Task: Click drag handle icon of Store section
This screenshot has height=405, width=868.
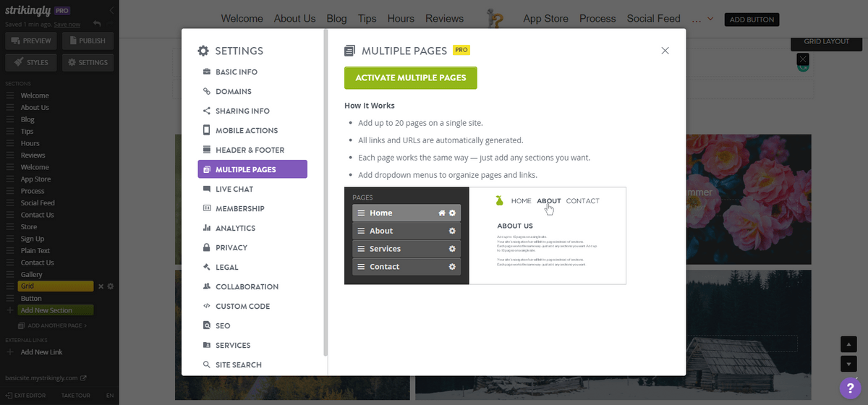Action: pos(10,227)
